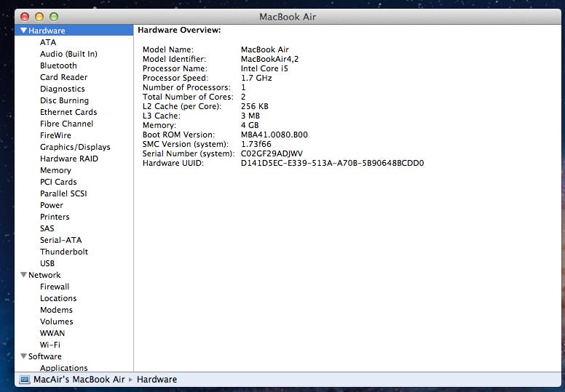This screenshot has width=565, height=392.
Task: Click MacBook Air window title
Action: coord(288,17)
